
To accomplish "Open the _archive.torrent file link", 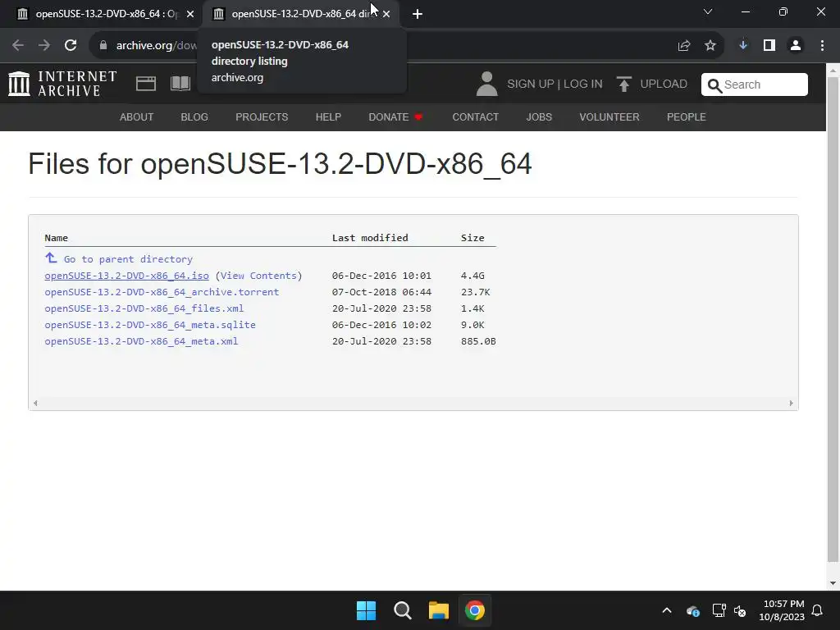I will pos(162,292).
